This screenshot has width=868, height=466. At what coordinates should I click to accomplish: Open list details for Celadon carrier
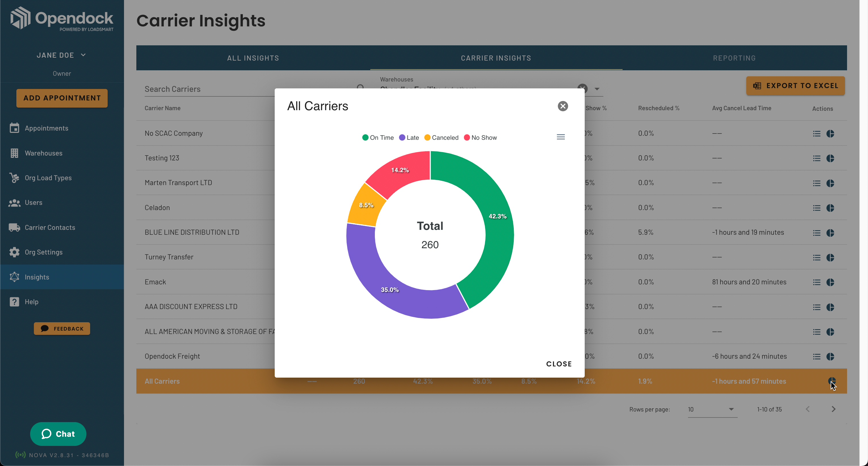pos(816,208)
